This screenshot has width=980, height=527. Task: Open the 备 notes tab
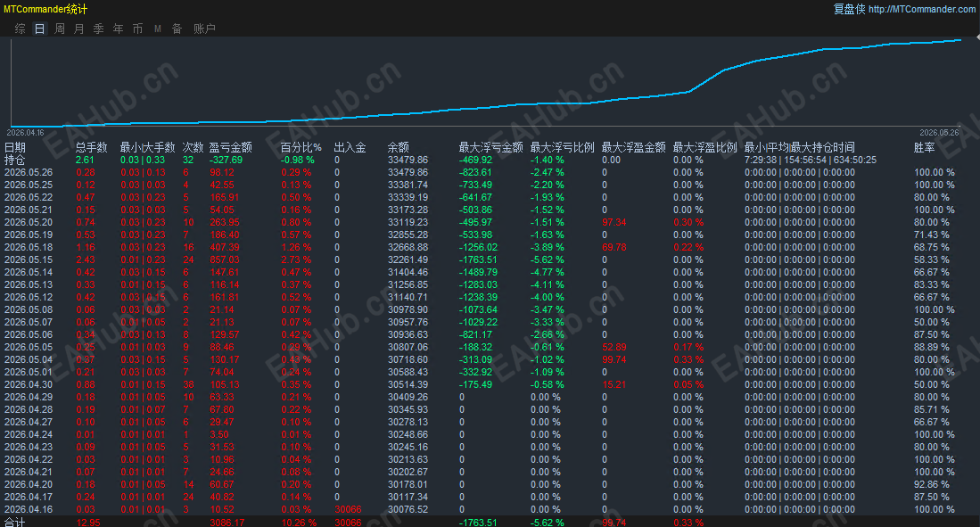coord(177,29)
